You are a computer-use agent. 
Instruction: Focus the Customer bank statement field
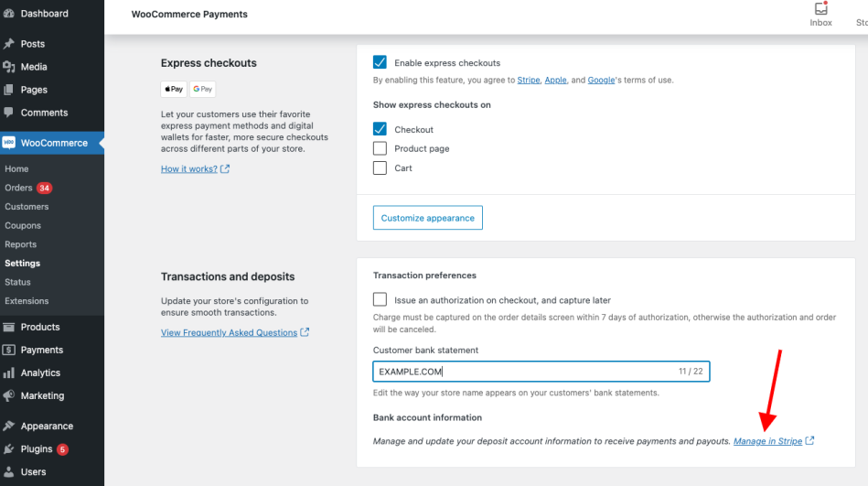(x=521, y=372)
